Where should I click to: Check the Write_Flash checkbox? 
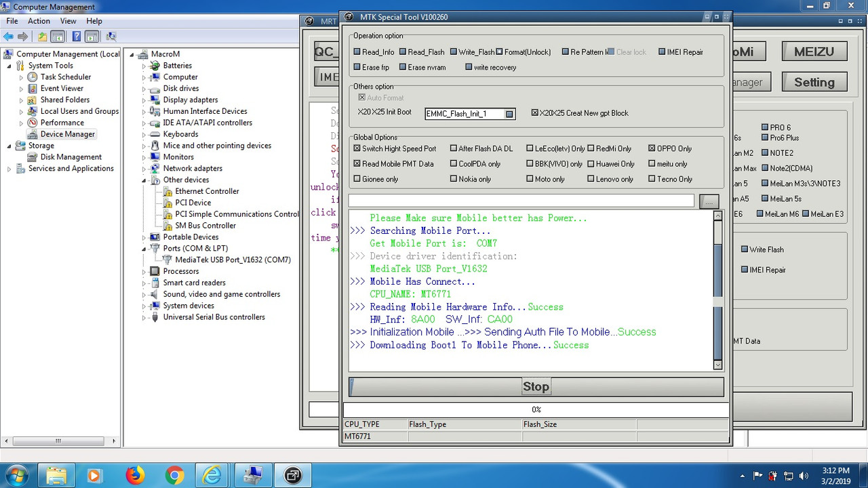[x=454, y=52]
